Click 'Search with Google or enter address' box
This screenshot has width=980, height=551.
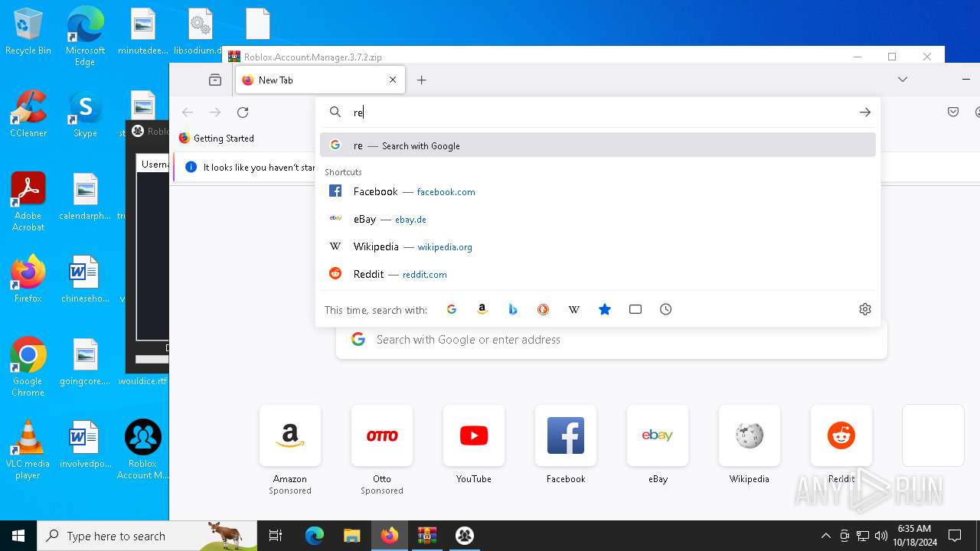[x=612, y=340]
